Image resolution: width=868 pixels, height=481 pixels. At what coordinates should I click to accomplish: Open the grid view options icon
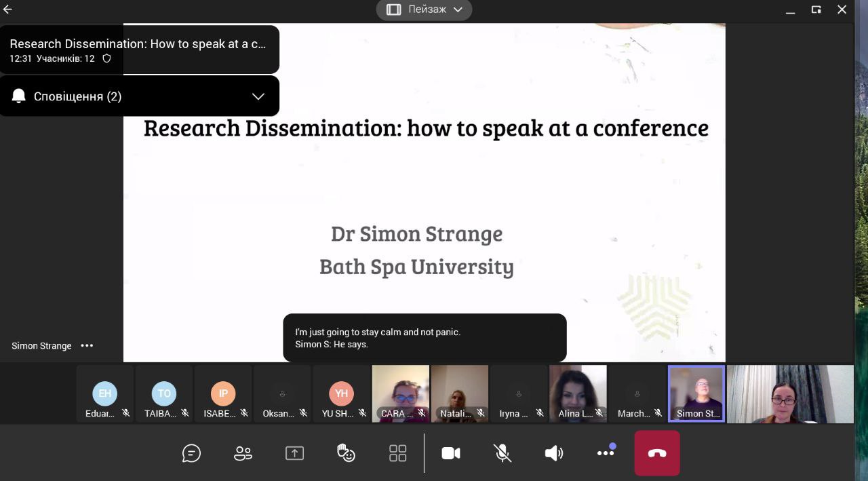click(x=398, y=453)
